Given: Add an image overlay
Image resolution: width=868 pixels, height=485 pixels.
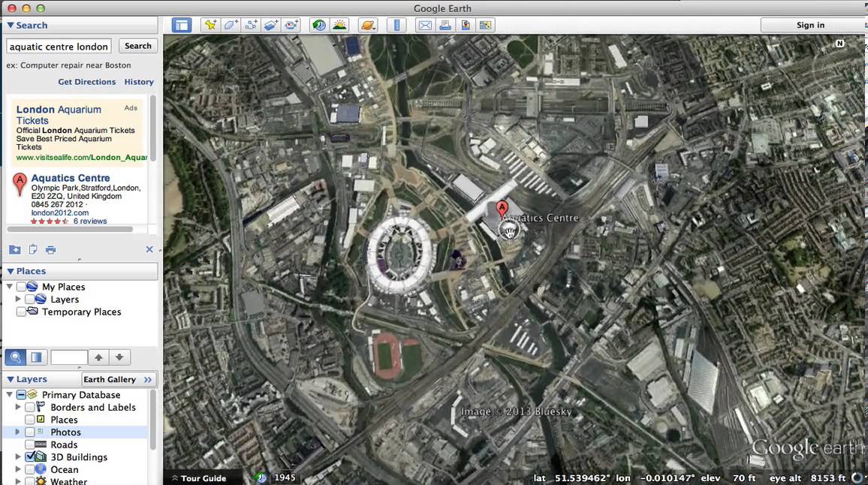Looking at the screenshot, I should coord(271,25).
